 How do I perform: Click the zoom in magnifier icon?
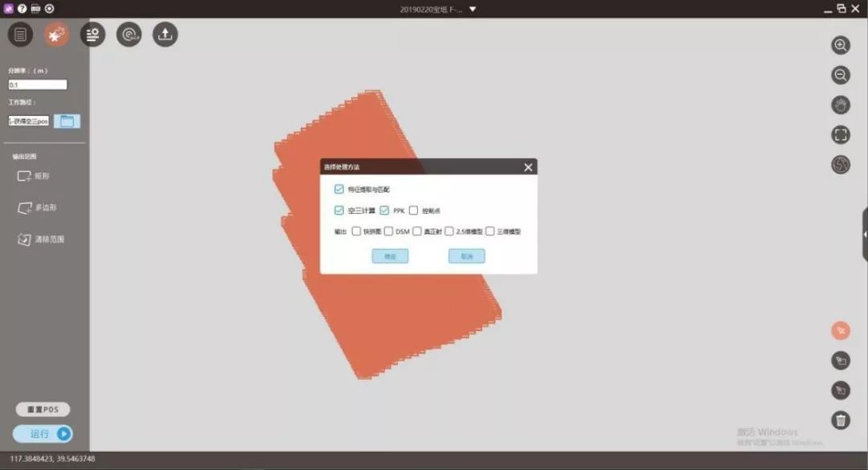click(841, 46)
